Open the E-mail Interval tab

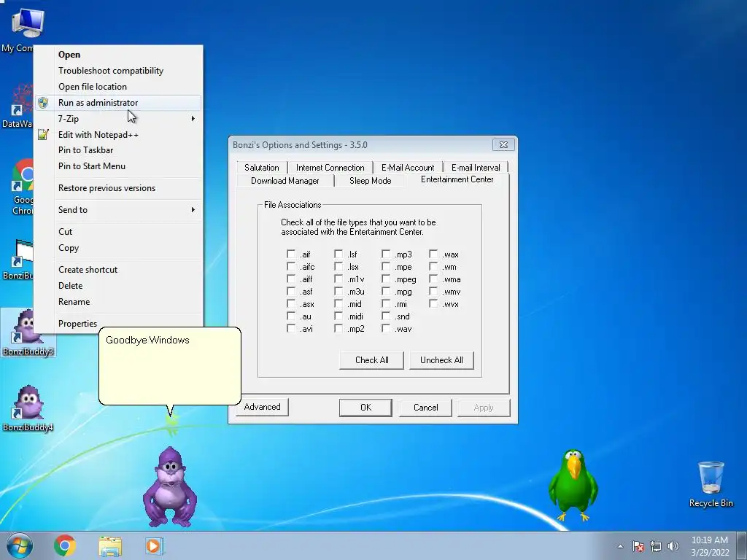[x=476, y=168]
